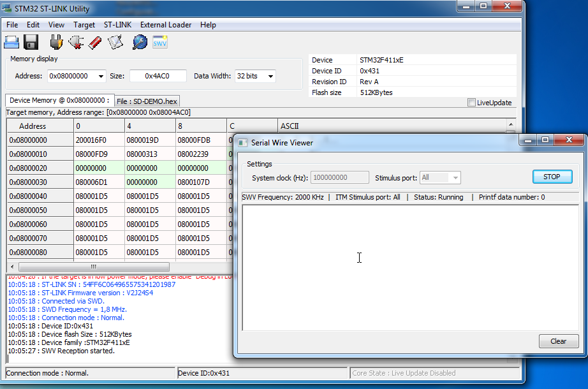Open the Target menu

[84, 25]
